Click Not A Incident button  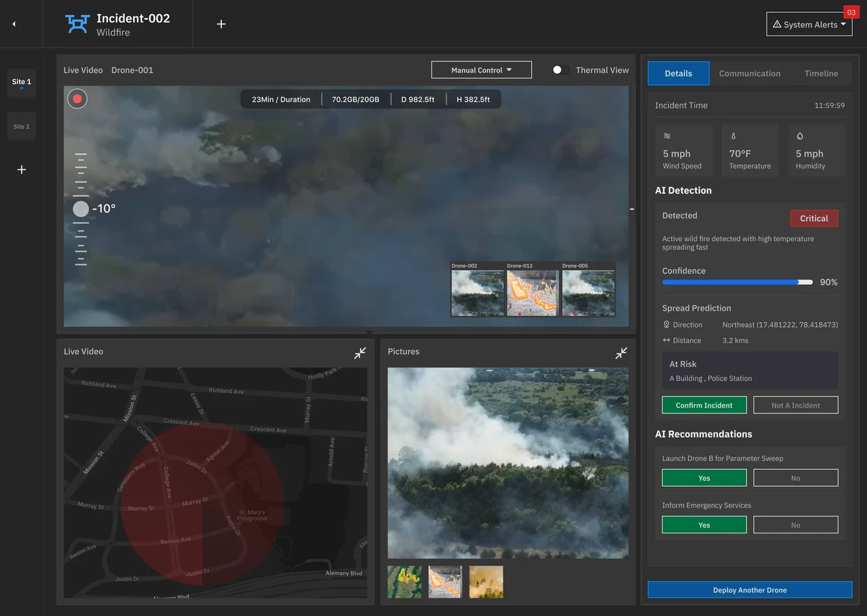pos(796,405)
